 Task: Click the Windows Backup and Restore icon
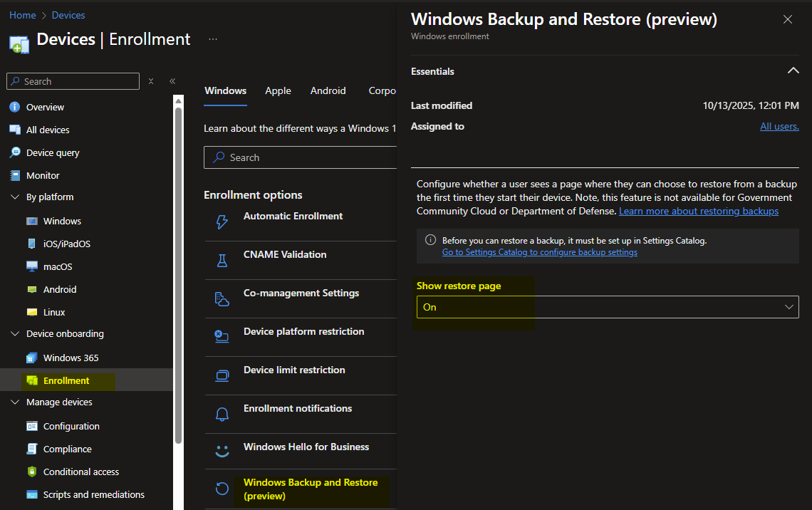222,489
